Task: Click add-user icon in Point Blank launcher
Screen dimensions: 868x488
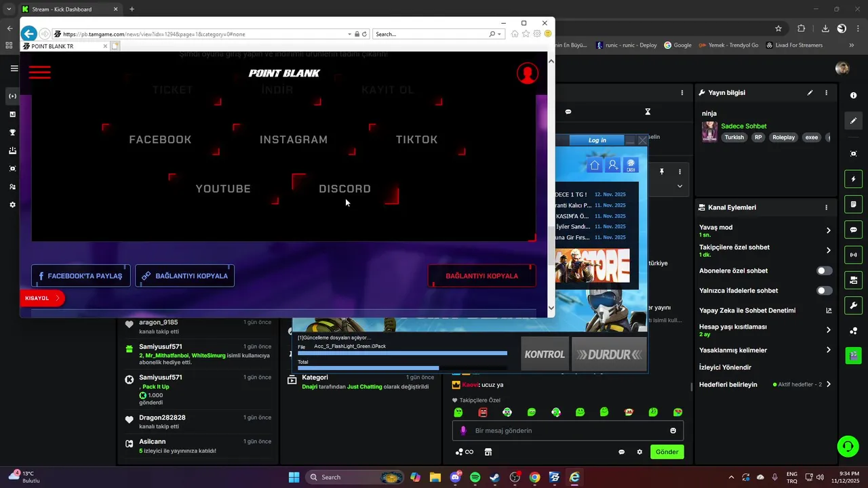Action: (613, 165)
